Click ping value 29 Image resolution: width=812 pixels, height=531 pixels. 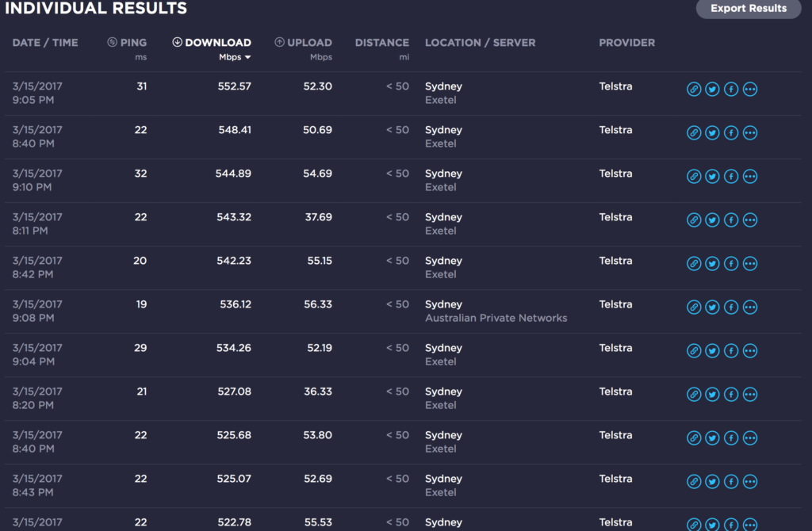pyautogui.click(x=140, y=348)
